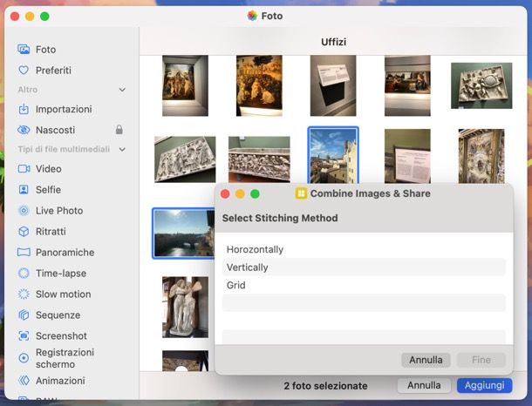Choose the Vertically stitching method
Viewport: 532px width, 406px height.
pyautogui.click(x=364, y=267)
